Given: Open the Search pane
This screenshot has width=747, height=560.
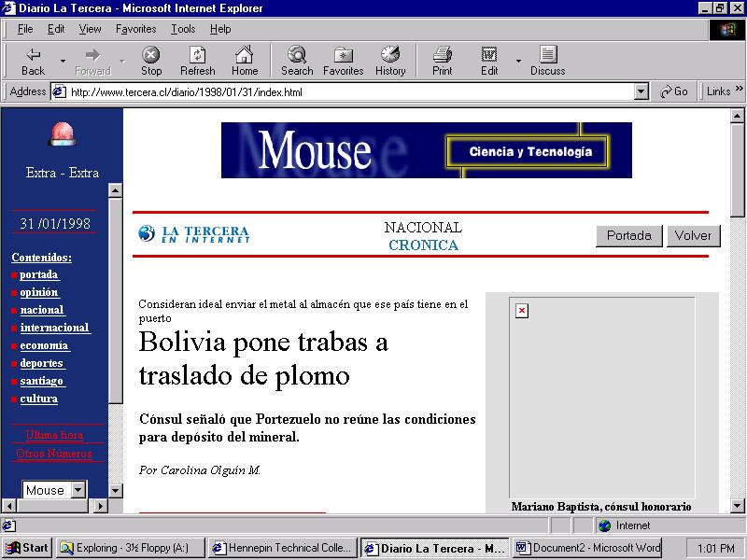Looking at the screenshot, I should [x=297, y=61].
